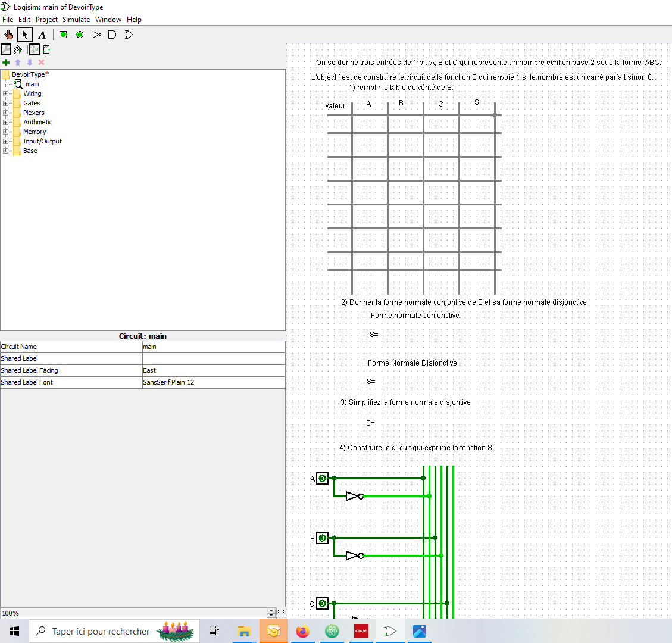Select the OR gate tool
The height and width of the screenshot is (643, 672).
pyautogui.click(x=129, y=35)
